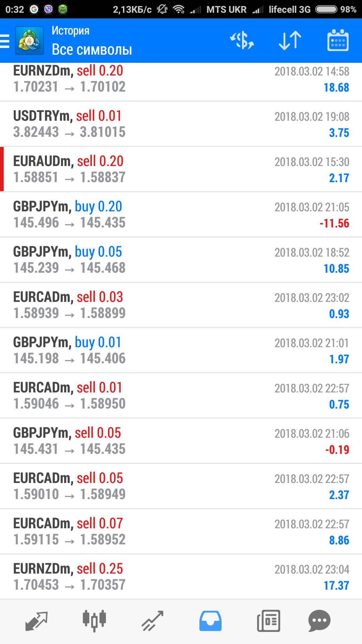Go to Quotes tab in bottom bar
Image resolution: width=362 pixels, height=644 pixels.
click(x=37, y=621)
